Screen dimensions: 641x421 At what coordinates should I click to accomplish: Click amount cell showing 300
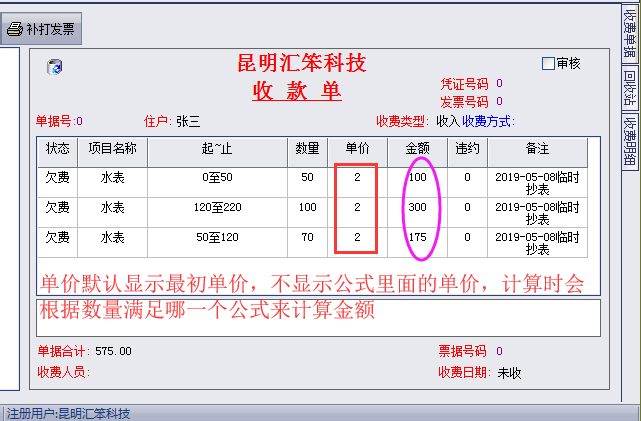coord(417,213)
